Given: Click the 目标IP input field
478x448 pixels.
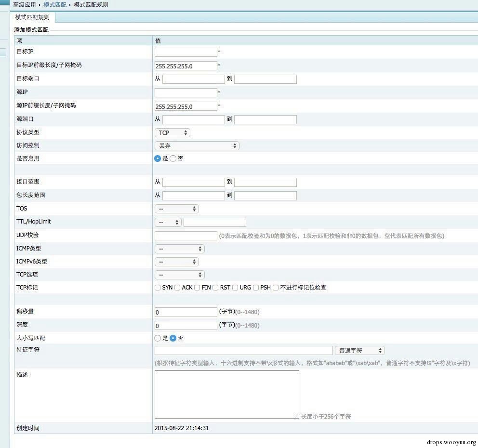Looking at the screenshot, I should tap(186, 52).
